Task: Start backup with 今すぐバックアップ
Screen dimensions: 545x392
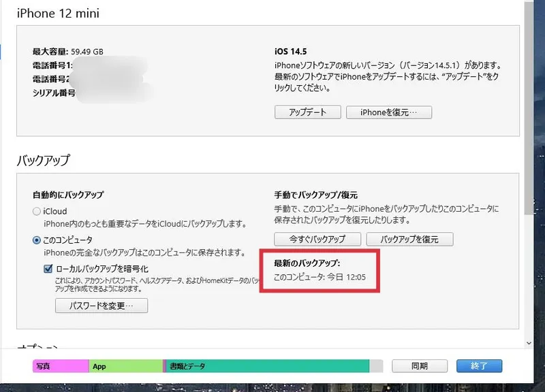Action: tap(319, 240)
